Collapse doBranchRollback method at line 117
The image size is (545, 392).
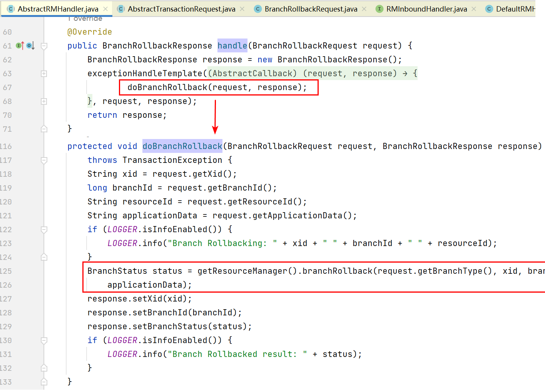[x=44, y=160]
